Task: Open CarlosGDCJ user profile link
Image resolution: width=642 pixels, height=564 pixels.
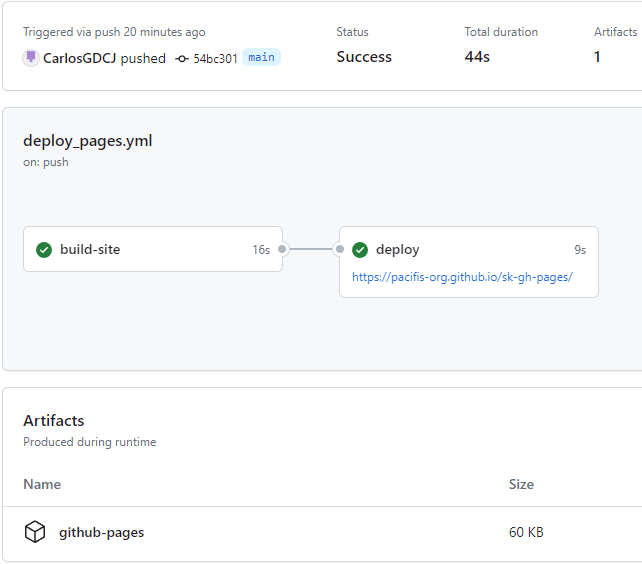Action: (x=80, y=58)
